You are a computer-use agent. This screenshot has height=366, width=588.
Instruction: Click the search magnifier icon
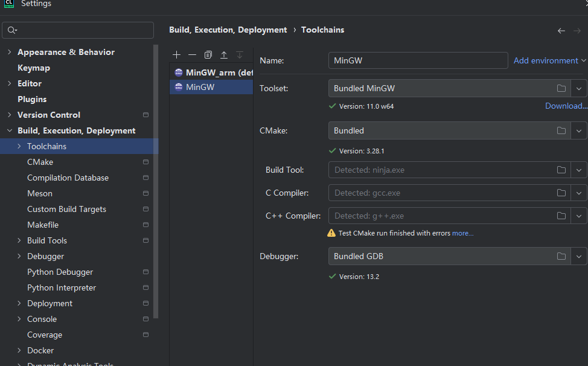pos(12,30)
